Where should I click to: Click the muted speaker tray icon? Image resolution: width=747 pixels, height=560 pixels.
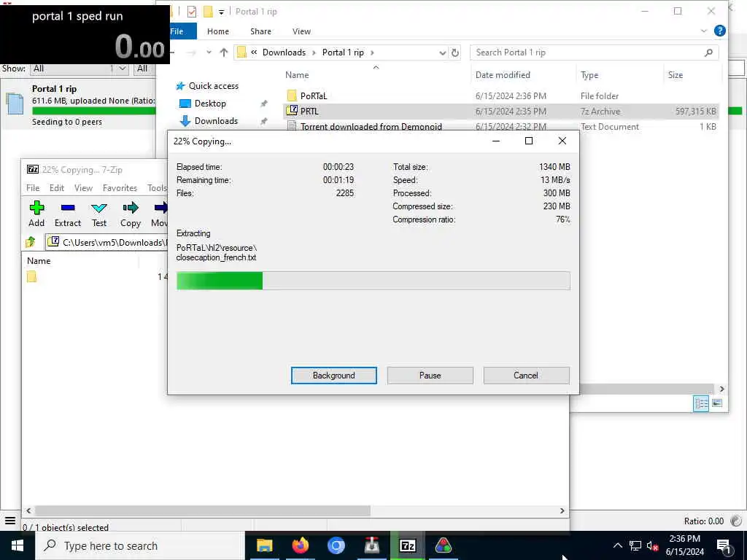652,545
